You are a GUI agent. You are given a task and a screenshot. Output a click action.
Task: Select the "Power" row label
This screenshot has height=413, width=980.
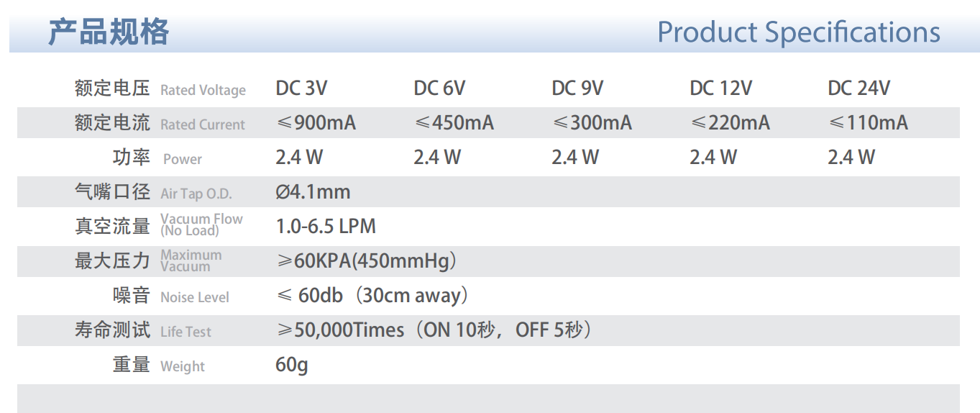pyautogui.click(x=183, y=159)
